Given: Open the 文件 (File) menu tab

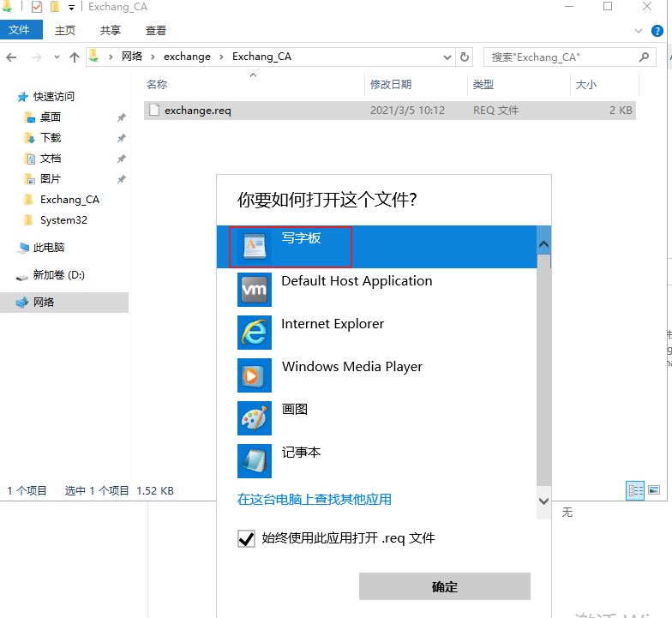Looking at the screenshot, I should [19, 30].
